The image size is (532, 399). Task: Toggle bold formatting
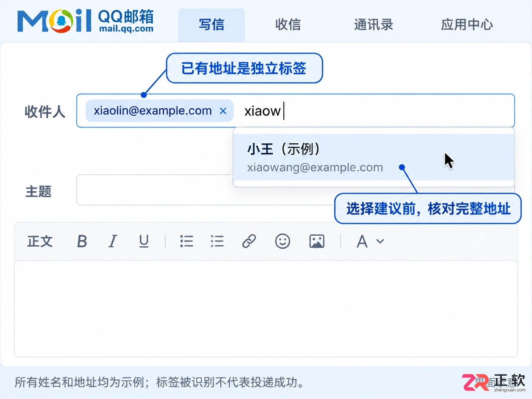tap(82, 242)
